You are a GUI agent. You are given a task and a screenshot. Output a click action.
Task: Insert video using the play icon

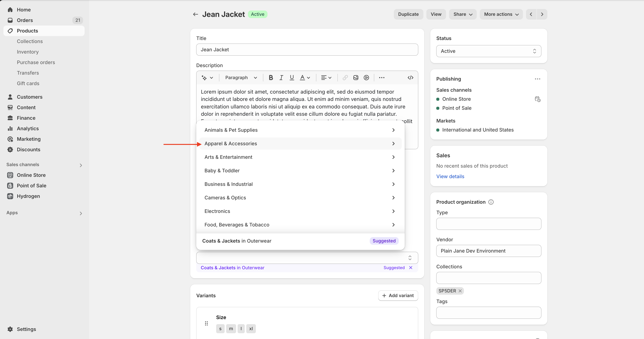pos(366,77)
